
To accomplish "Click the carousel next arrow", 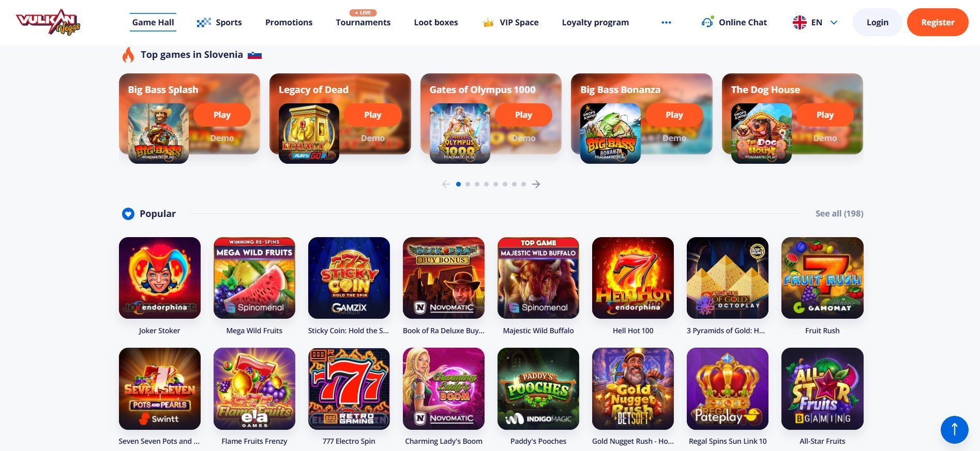I will tap(536, 184).
